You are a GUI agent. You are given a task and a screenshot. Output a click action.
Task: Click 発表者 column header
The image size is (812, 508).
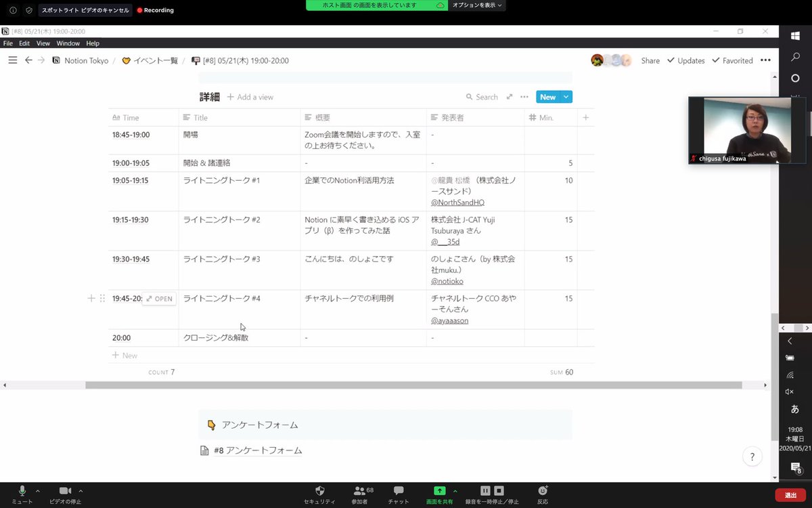476,117
